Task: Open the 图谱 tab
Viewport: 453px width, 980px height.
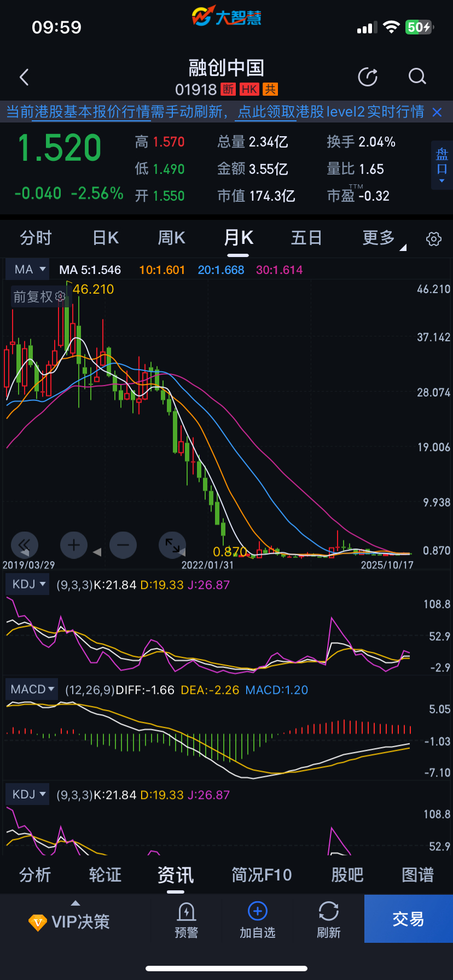Action: pyautogui.click(x=417, y=874)
